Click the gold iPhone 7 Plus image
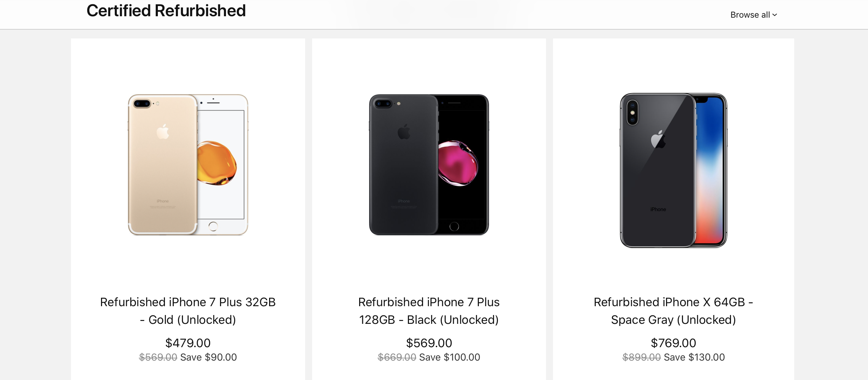 pos(188,165)
